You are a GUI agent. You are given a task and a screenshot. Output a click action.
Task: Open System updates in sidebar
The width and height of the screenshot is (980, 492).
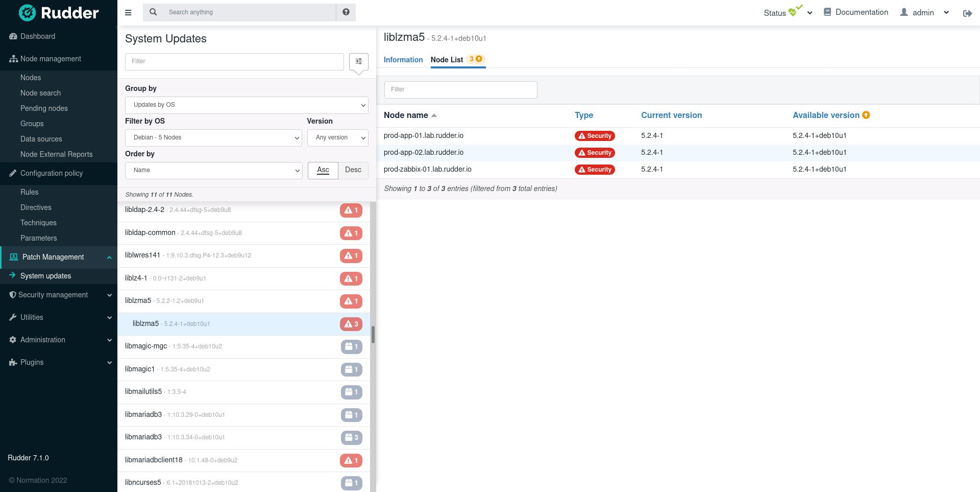[x=45, y=276]
